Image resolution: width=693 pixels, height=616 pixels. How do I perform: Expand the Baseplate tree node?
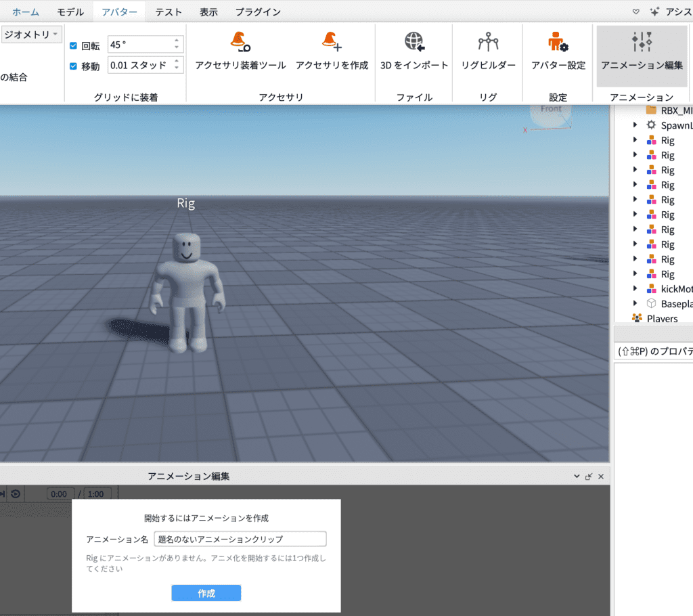click(x=635, y=304)
